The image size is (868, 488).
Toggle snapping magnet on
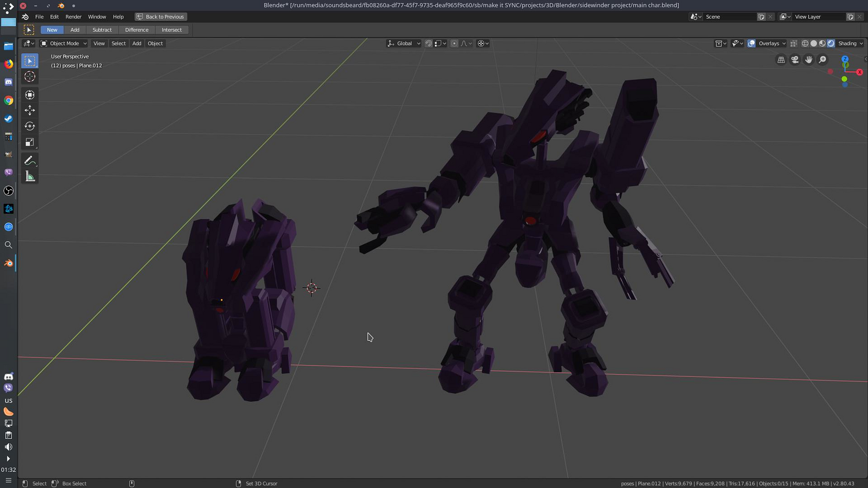[x=428, y=43]
